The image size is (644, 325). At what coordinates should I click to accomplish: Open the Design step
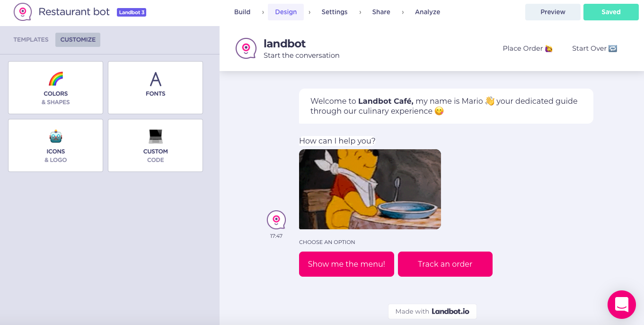point(286,12)
